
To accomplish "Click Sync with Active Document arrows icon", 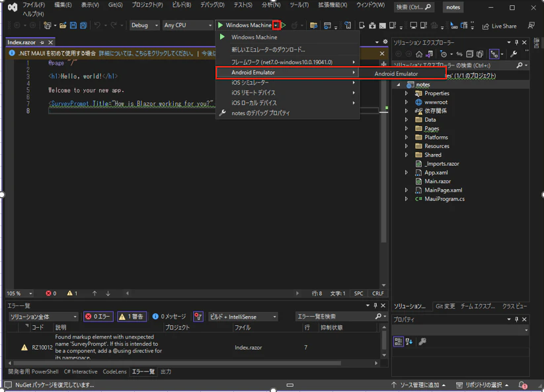I will (x=459, y=54).
